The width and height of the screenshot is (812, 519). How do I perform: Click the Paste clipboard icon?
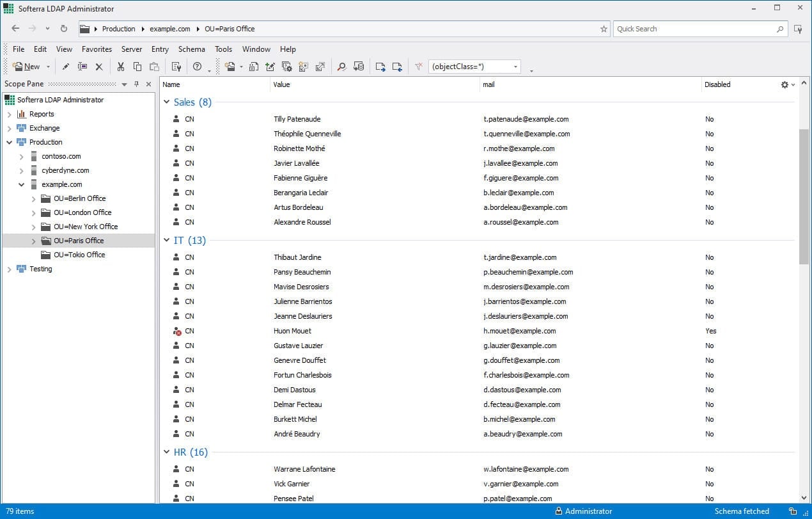(x=154, y=67)
